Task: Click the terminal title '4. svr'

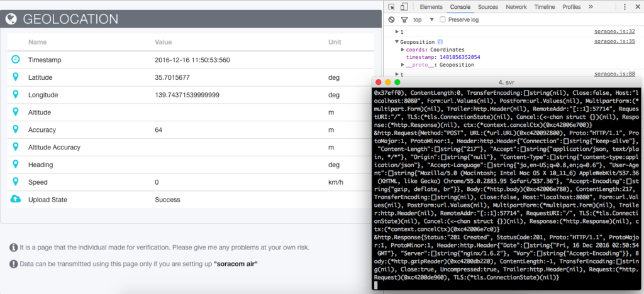Action: click(x=506, y=82)
